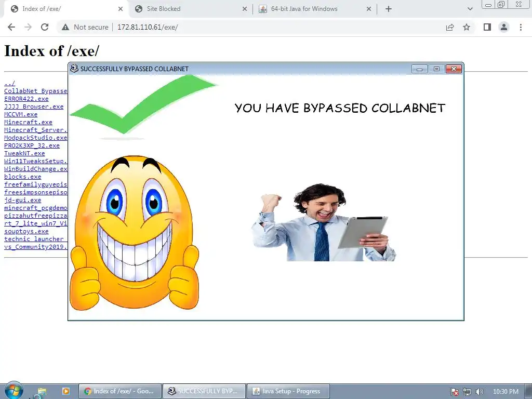Click the technic_launcher link

[34, 239]
